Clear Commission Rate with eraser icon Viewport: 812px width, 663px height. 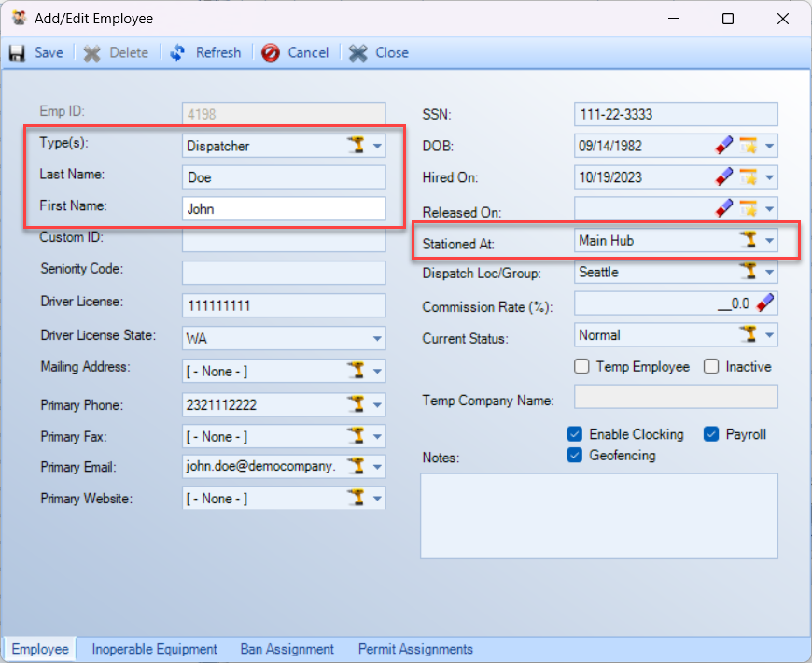pyautogui.click(x=765, y=303)
